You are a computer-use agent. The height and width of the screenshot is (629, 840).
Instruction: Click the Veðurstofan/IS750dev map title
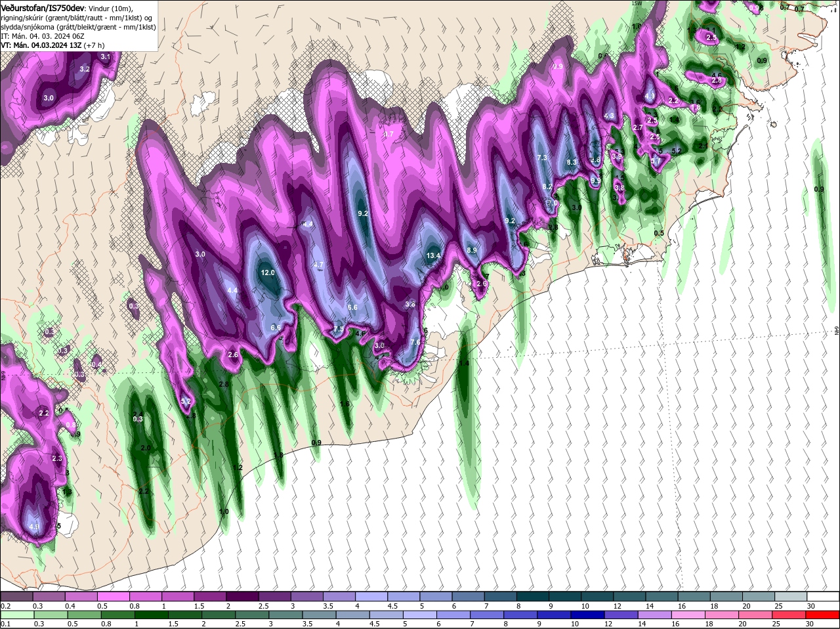42,7
